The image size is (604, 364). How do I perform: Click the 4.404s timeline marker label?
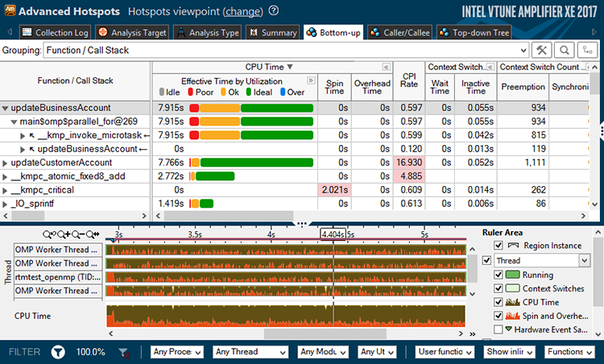coord(333,234)
